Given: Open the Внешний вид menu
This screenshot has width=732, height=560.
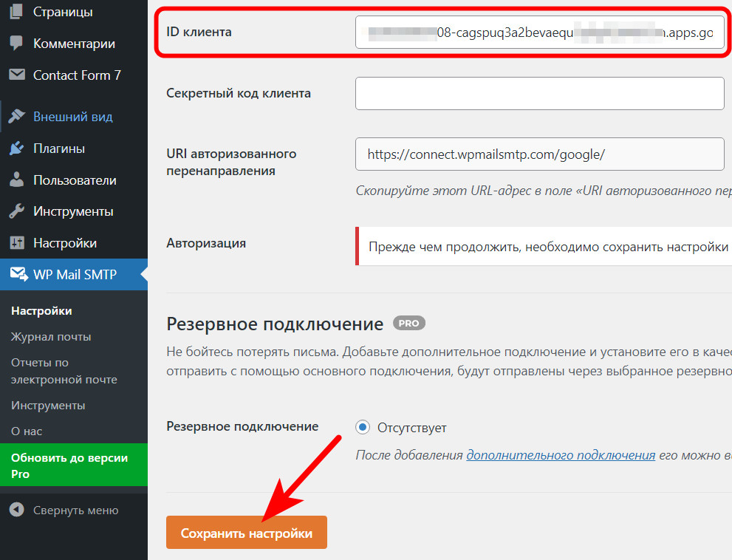Looking at the screenshot, I should point(74,116).
